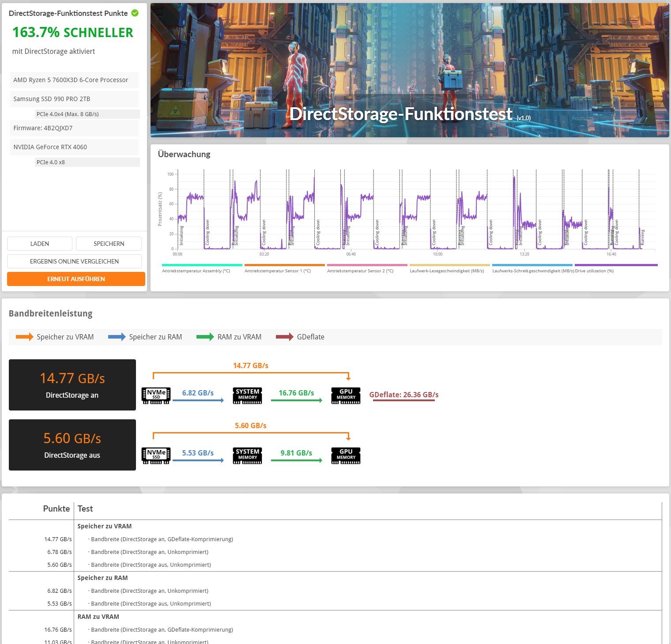671x644 pixels.
Task: Click NVMe SSD icon in DirectStorage an row
Action: (156, 395)
